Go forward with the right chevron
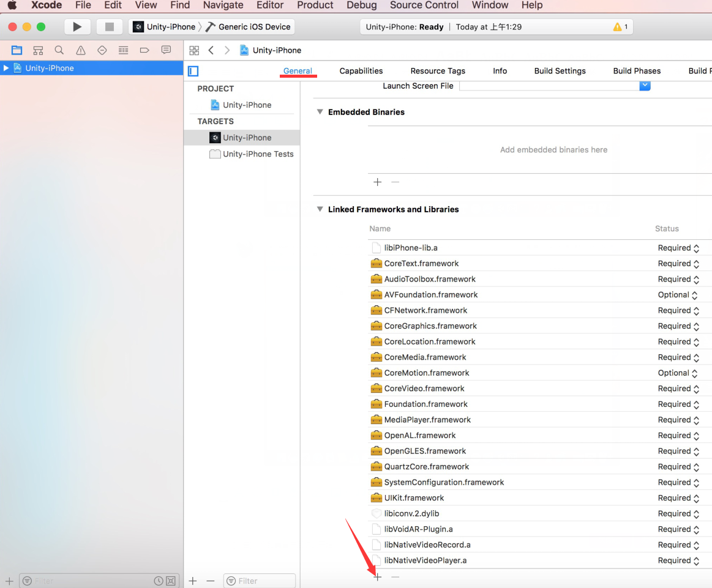The height and width of the screenshot is (588, 712). point(227,50)
